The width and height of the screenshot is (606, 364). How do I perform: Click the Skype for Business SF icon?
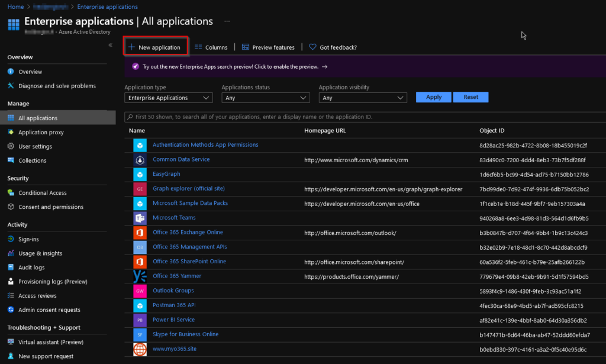pos(140,334)
